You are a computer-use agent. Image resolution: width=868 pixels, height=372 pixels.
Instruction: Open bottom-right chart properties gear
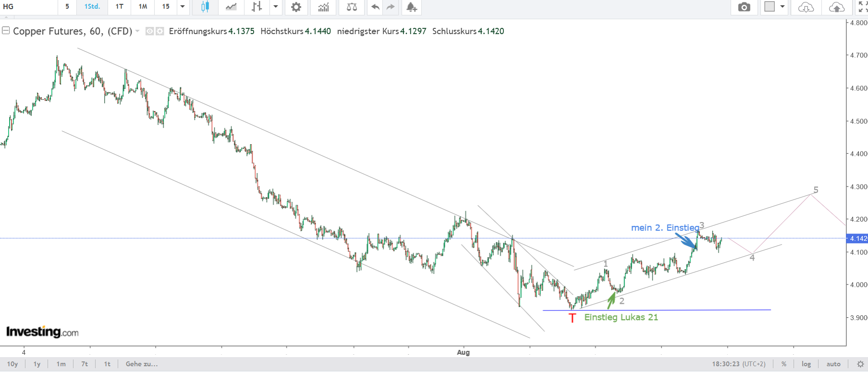[860, 364]
